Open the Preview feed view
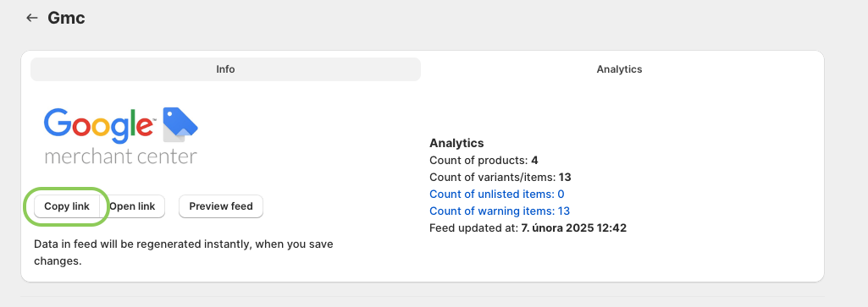868x307 pixels. [221, 206]
